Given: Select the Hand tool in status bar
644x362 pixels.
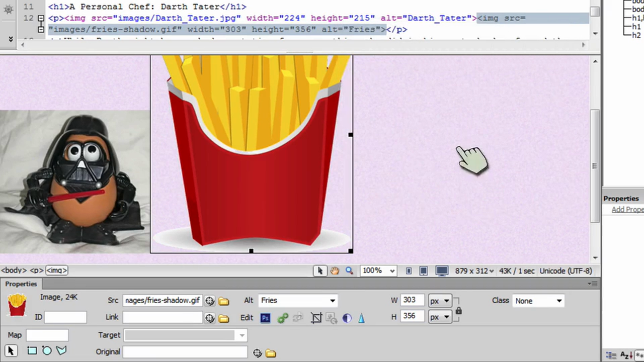Looking at the screenshot, I should (335, 270).
